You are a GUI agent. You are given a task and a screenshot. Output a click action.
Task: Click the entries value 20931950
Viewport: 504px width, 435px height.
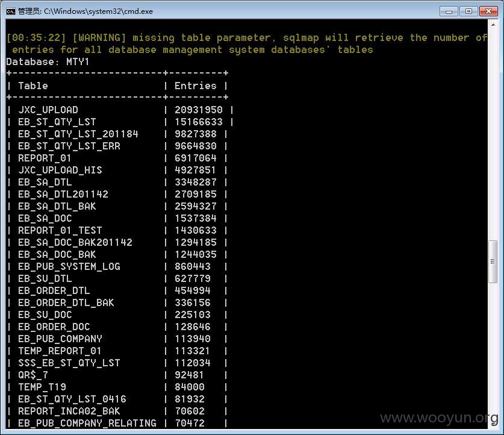199,110
